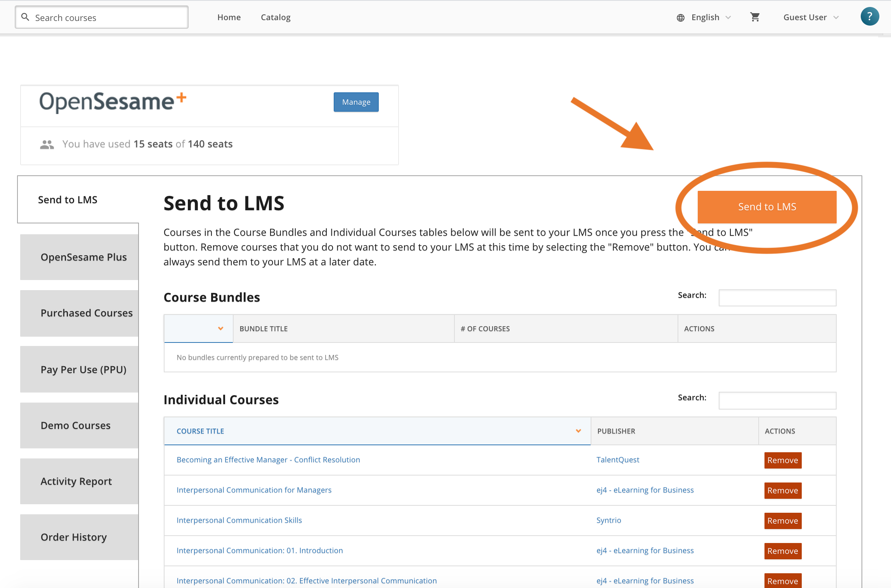The image size is (891, 588).
Task: Click the OpenSesame Plus logo
Action: pyautogui.click(x=113, y=102)
